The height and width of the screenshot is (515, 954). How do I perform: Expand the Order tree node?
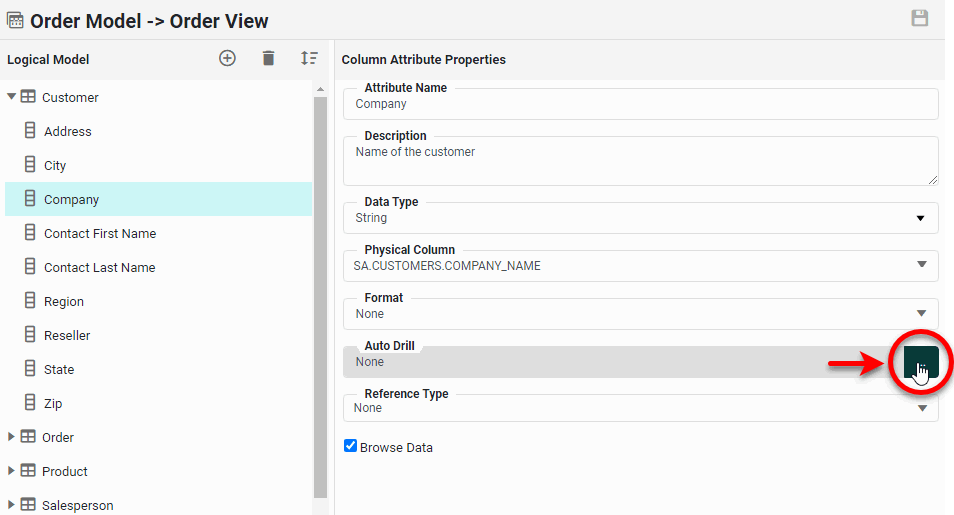12,437
